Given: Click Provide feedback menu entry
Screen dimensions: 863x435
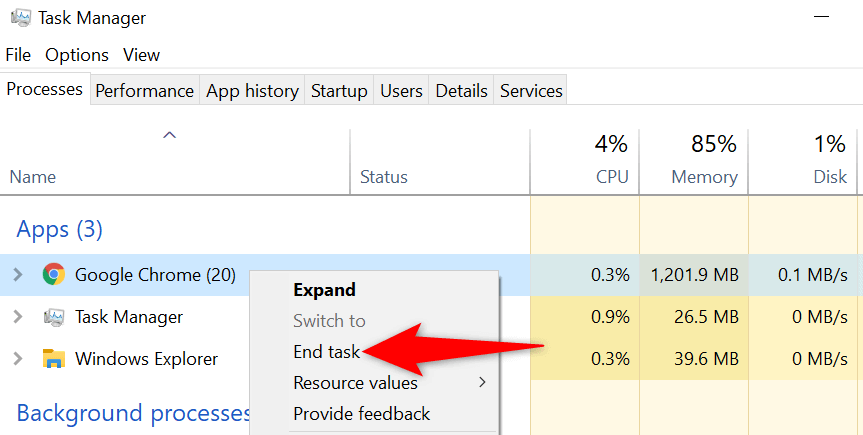Looking at the screenshot, I should coord(361,413).
